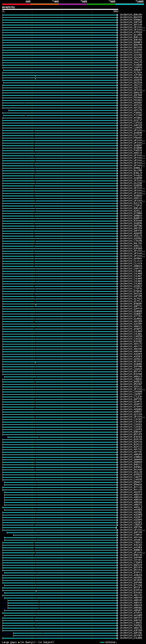Open hit UniRef100_B6UYK5
Screen dimensions: 146x644
(x=131, y=17)
